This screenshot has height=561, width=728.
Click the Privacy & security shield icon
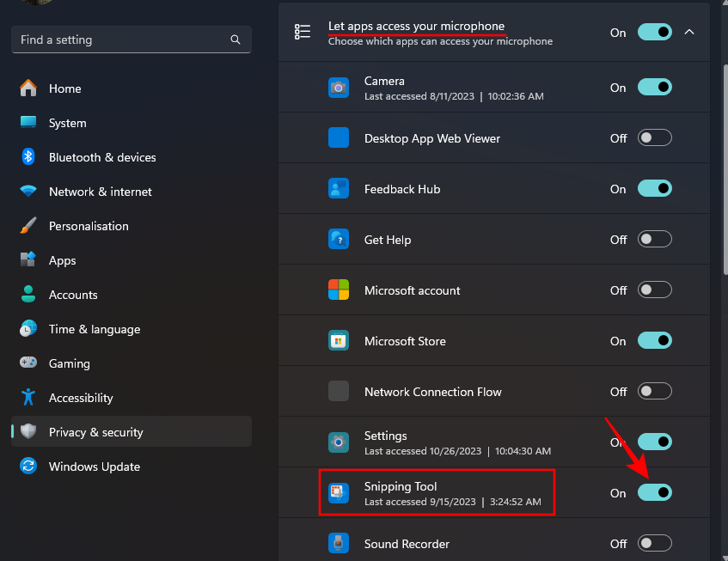click(28, 431)
